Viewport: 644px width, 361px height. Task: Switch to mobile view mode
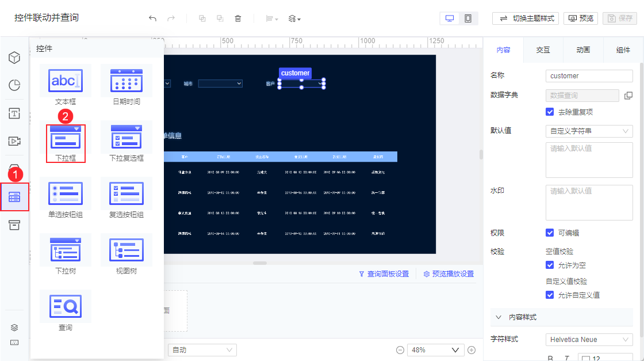pos(468,18)
